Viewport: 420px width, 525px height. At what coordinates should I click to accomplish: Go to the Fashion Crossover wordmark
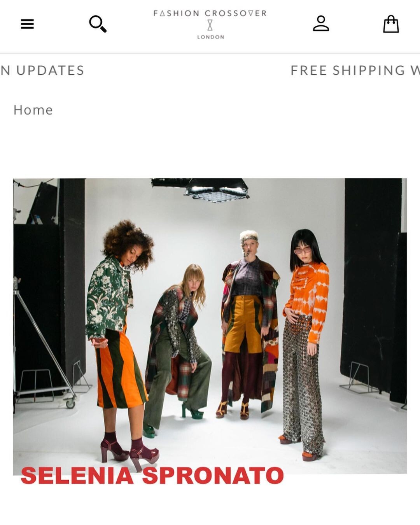tap(210, 13)
